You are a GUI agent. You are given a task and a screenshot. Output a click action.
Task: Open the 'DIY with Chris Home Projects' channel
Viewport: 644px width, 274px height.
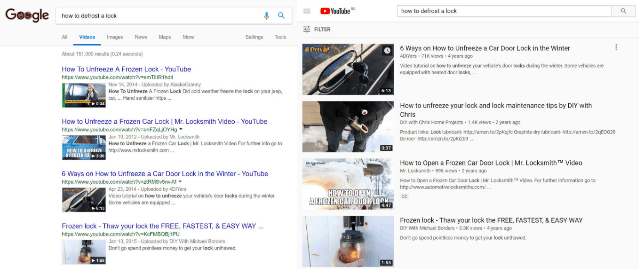[431, 122]
